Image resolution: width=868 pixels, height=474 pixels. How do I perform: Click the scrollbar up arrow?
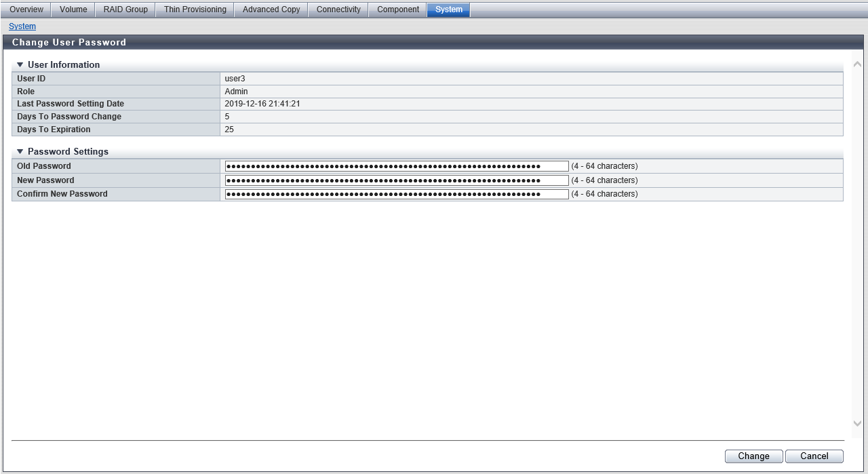[x=857, y=64]
